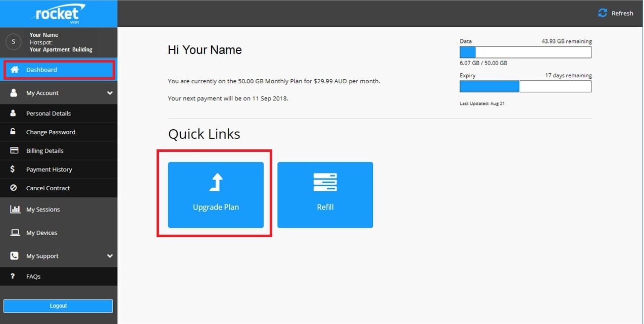This screenshot has height=324, width=644.
Task: Open Personal Details page
Action: point(59,114)
